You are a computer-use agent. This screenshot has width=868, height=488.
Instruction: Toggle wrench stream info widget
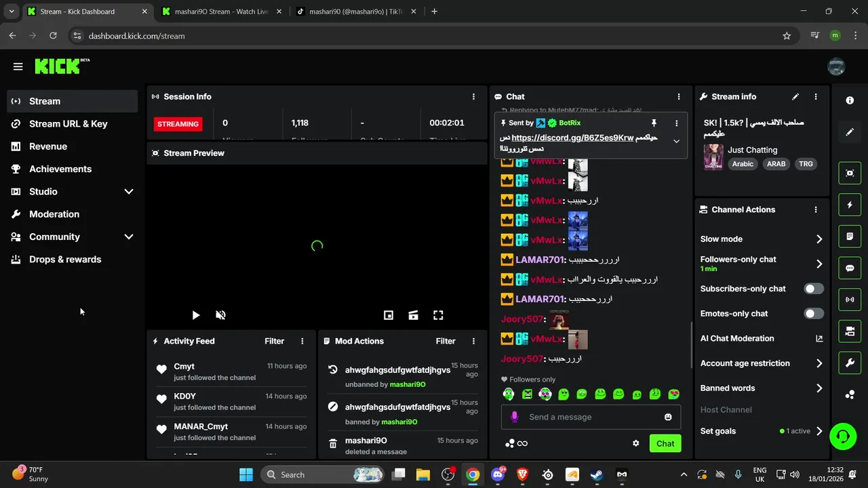pos(850,363)
